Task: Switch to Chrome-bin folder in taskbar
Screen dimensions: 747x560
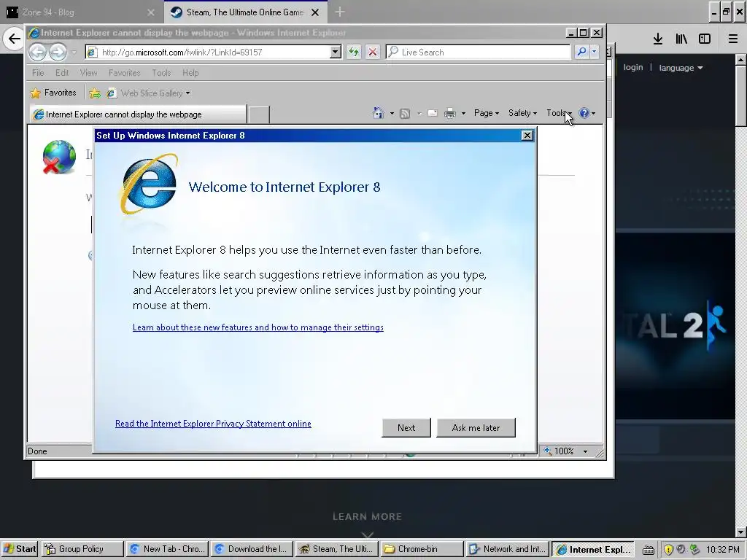Action: [x=422, y=549]
